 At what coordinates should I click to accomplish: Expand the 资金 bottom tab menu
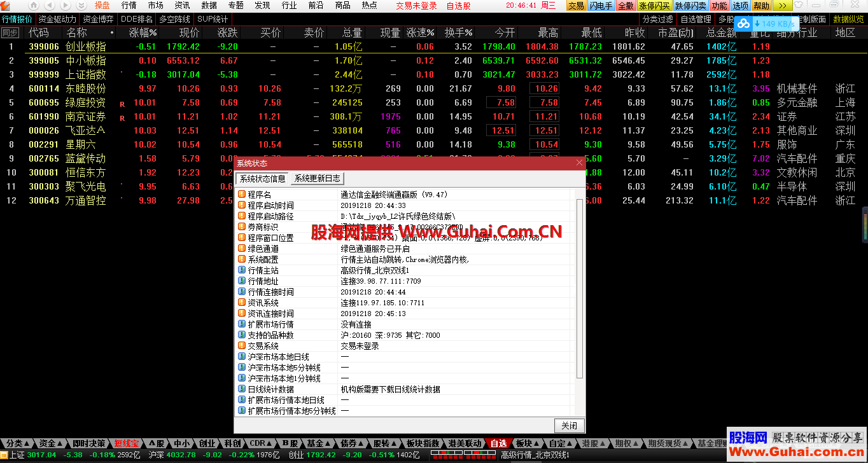(50, 443)
